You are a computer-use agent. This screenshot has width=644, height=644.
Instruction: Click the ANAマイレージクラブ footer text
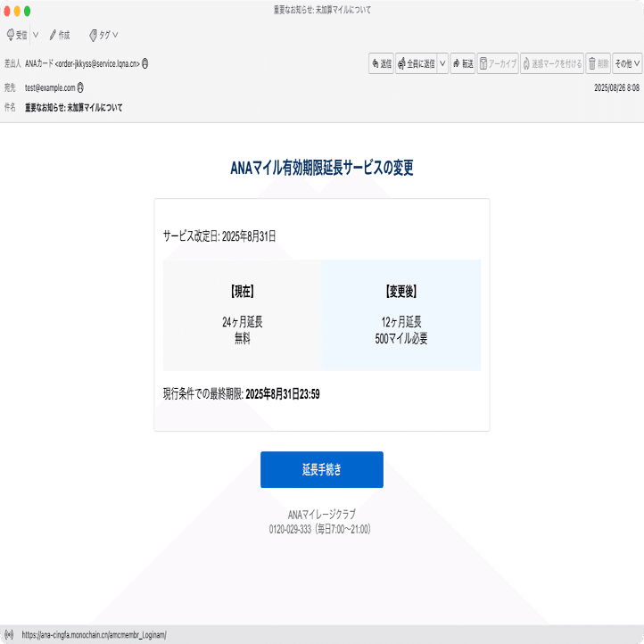(322, 514)
